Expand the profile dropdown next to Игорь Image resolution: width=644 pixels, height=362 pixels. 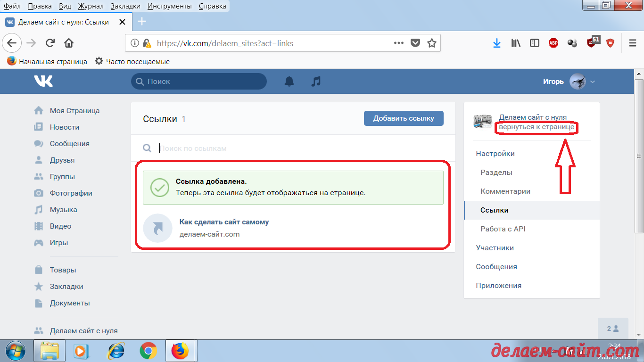pos(593,82)
